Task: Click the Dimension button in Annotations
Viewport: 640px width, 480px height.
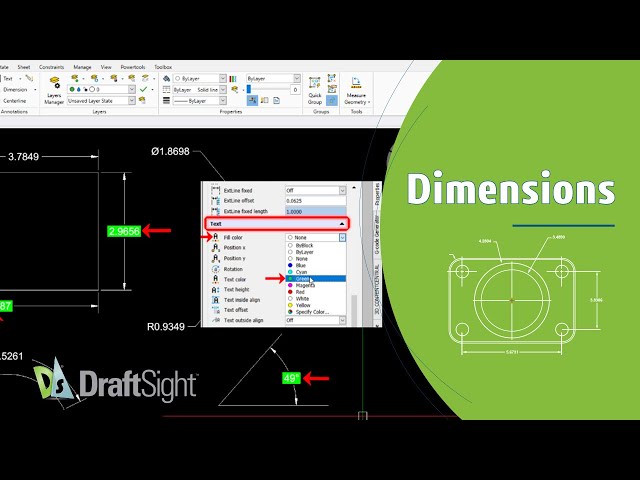Action: (x=15, y=89)
